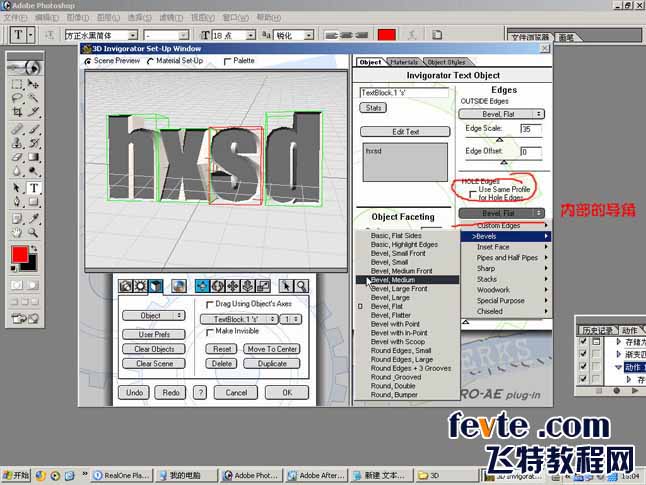Click the Undo button
This screenshot has width=646, height=485.
[134, 393]
